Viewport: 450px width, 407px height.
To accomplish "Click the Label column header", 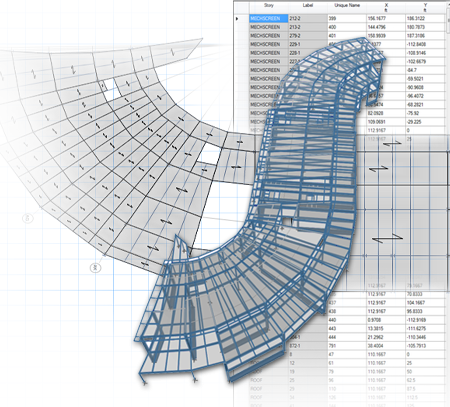I will tap(308, 7).
